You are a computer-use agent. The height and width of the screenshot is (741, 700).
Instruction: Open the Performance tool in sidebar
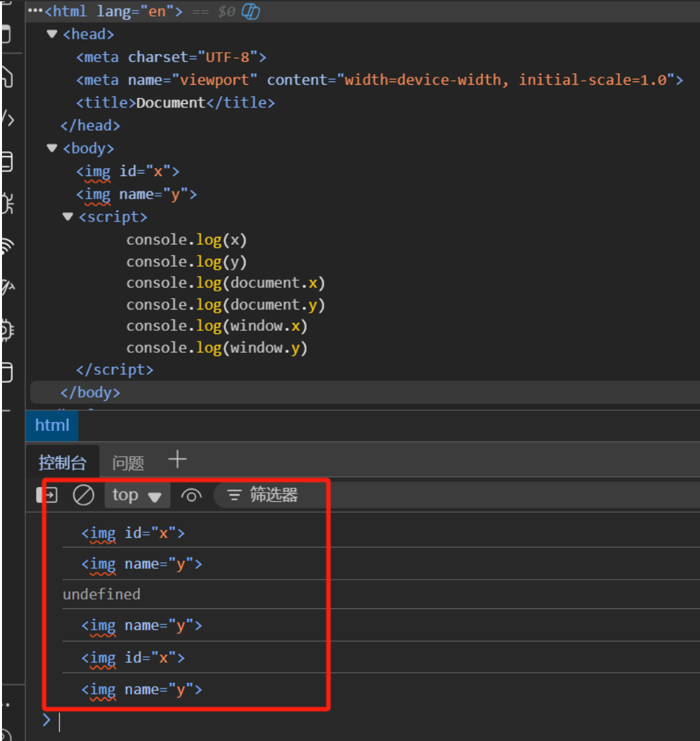point(7,287)
